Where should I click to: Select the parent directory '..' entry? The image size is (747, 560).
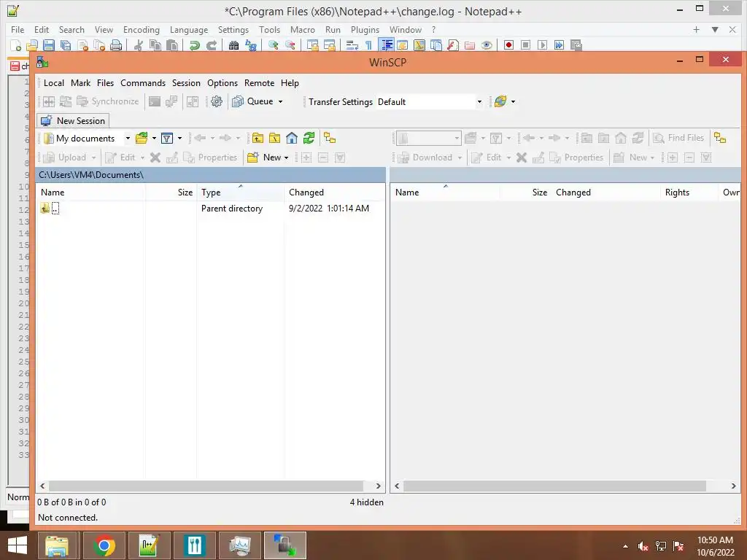coord(50,208)
